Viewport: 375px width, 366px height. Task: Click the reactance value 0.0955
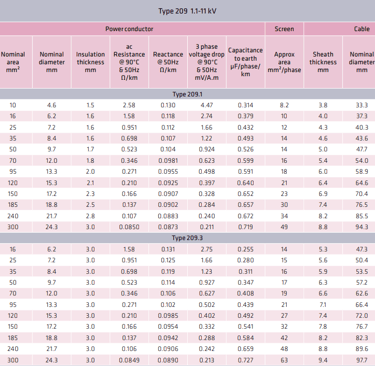[x=168, y=172]
